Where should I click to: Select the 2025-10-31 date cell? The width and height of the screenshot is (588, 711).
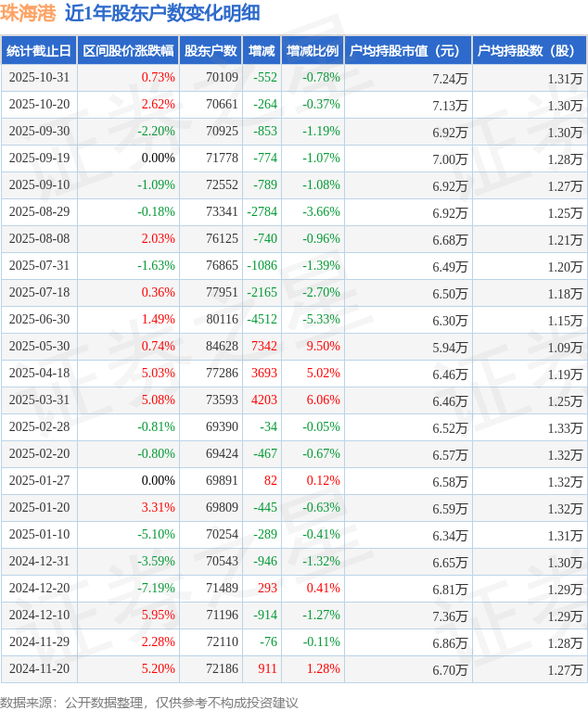click(40, 78)
